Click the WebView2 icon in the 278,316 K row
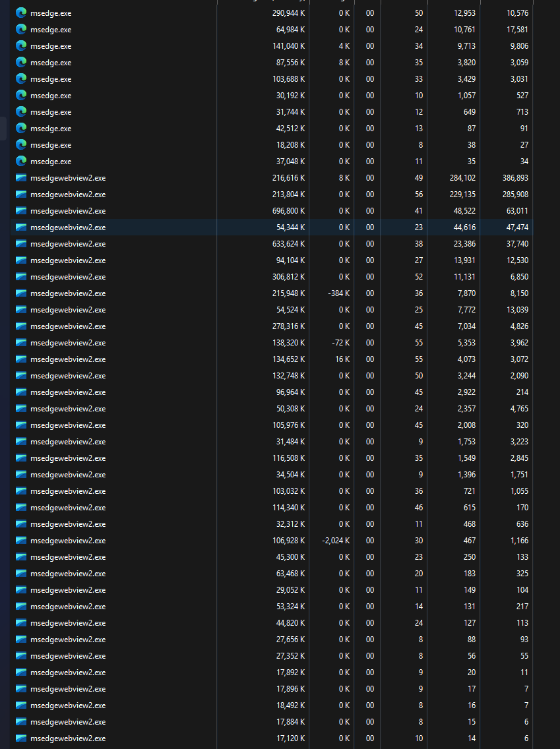Viewport: 560px width, 749px height. 21,326
